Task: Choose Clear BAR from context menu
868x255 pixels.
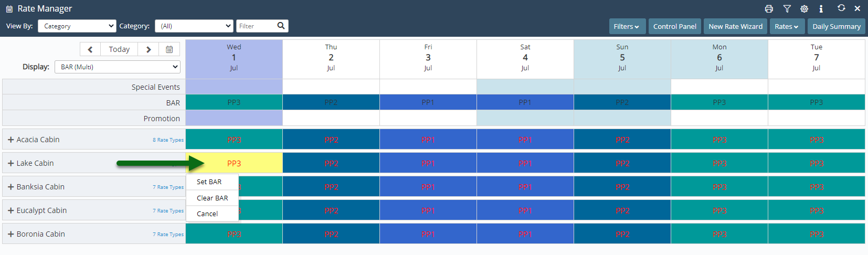Action: click(212, 198)
